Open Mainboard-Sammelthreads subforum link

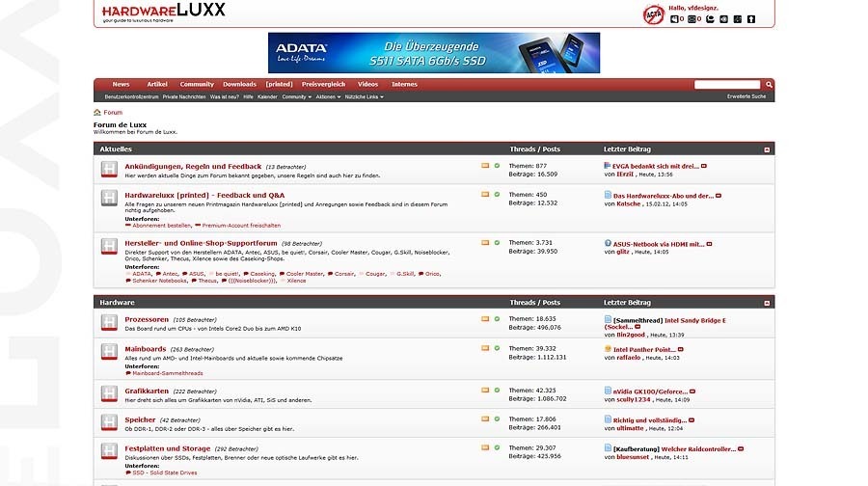pos(168,373)
